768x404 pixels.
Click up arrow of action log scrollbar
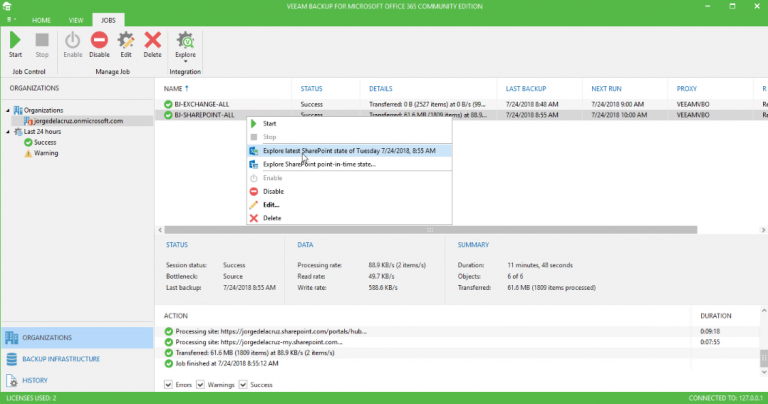[x=764, y=310]
